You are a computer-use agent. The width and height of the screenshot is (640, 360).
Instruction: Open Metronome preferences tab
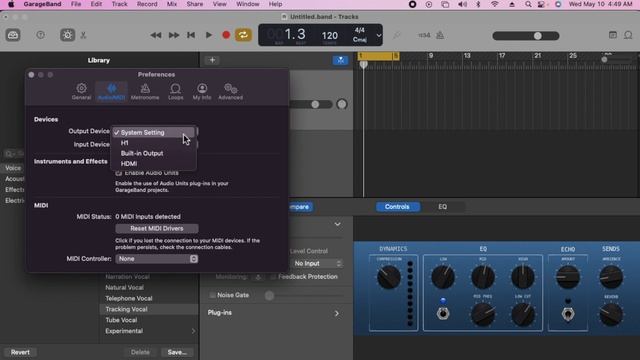pos(145,91)
